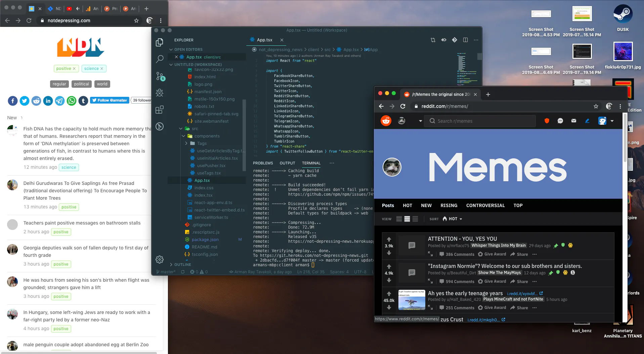Collapse the Open Editors section
The width and height of the screenshot is (644, 354).
click(x=188, y=49)
